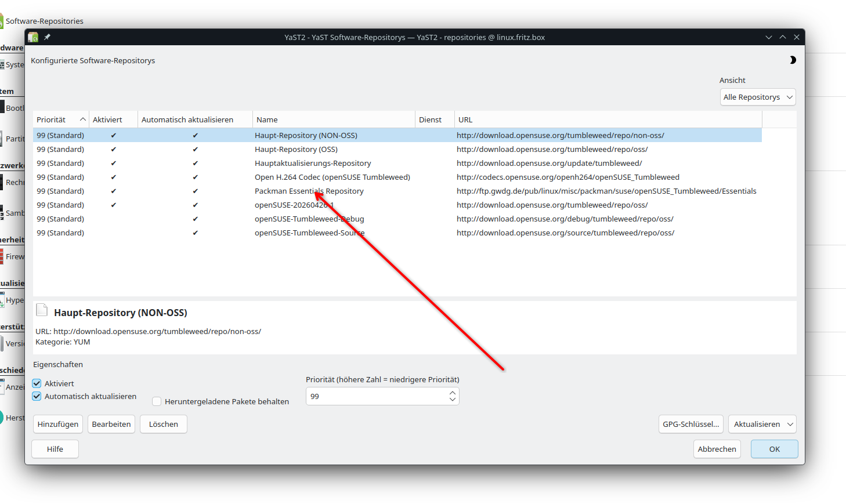
Task: Click the Löschen button
Action: tap(164, 424)
